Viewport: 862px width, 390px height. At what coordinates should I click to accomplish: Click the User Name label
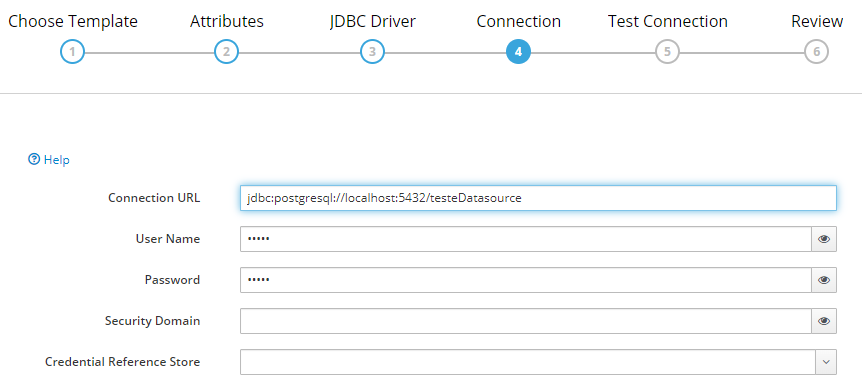pyautogui.click(x=168, y=239)
